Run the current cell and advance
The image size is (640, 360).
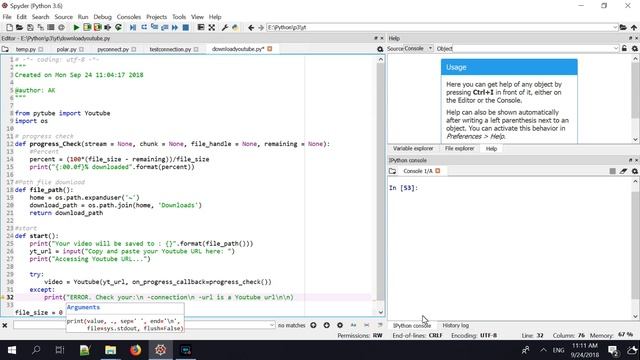pos(97,27)
